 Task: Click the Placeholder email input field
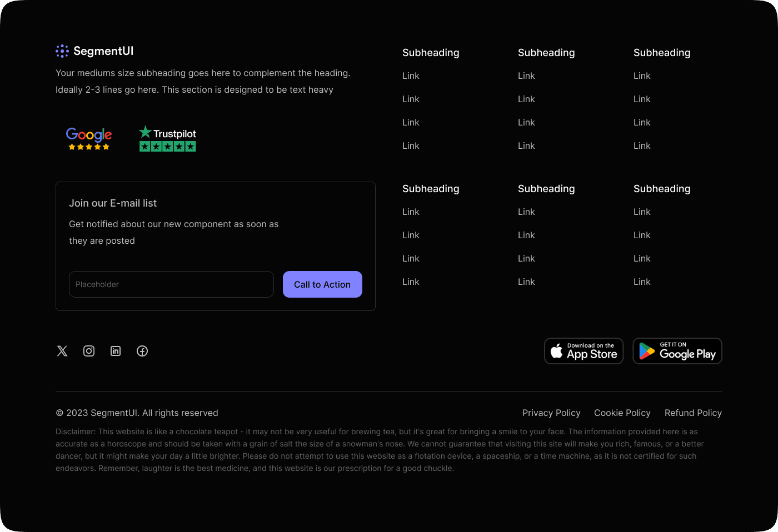(171, 284)
